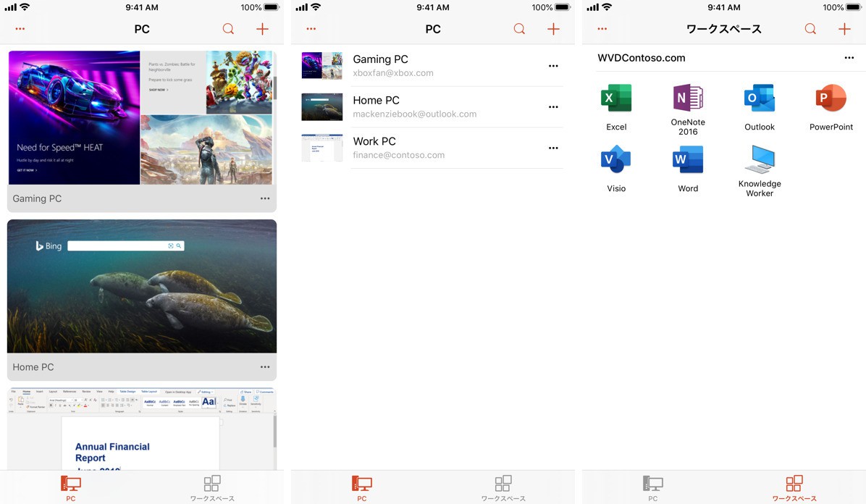
Task: Open the Knowledge Worker desktop icon
Action: tap(760, 160)
